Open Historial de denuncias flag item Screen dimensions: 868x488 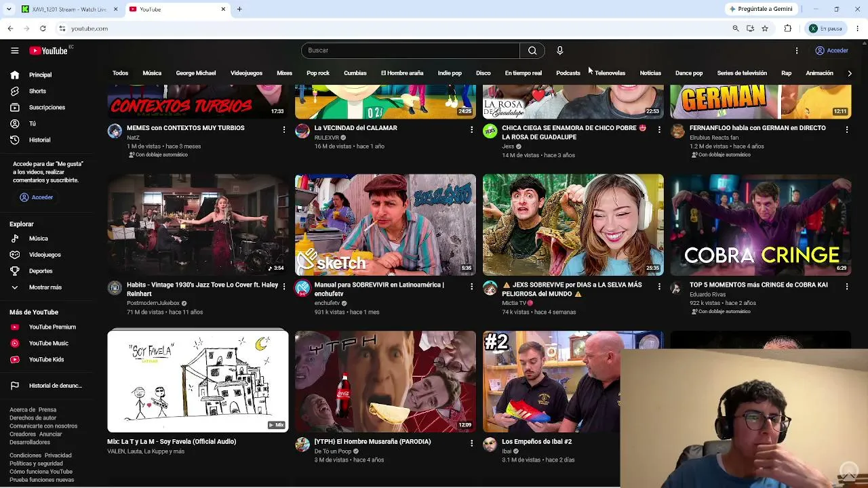(x=47, y=386)
